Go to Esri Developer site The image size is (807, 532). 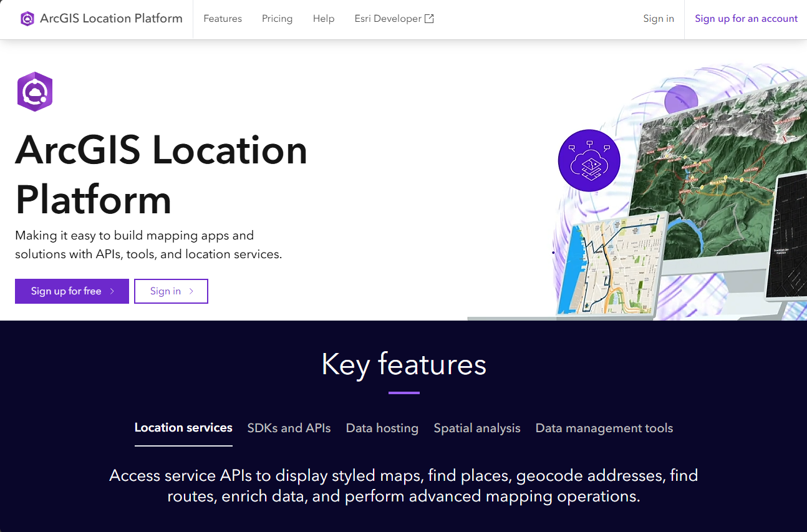(394, 19)
